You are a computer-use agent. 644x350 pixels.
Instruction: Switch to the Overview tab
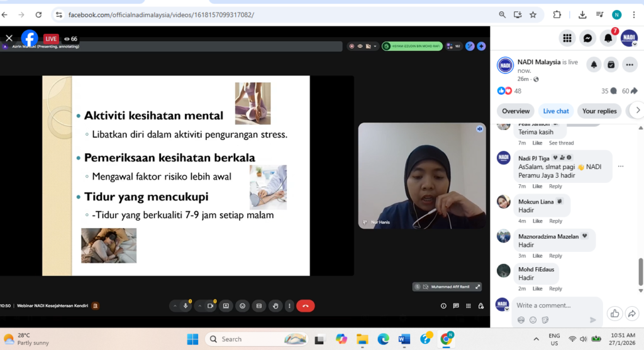pyautogui.click(x=516, y=111)
